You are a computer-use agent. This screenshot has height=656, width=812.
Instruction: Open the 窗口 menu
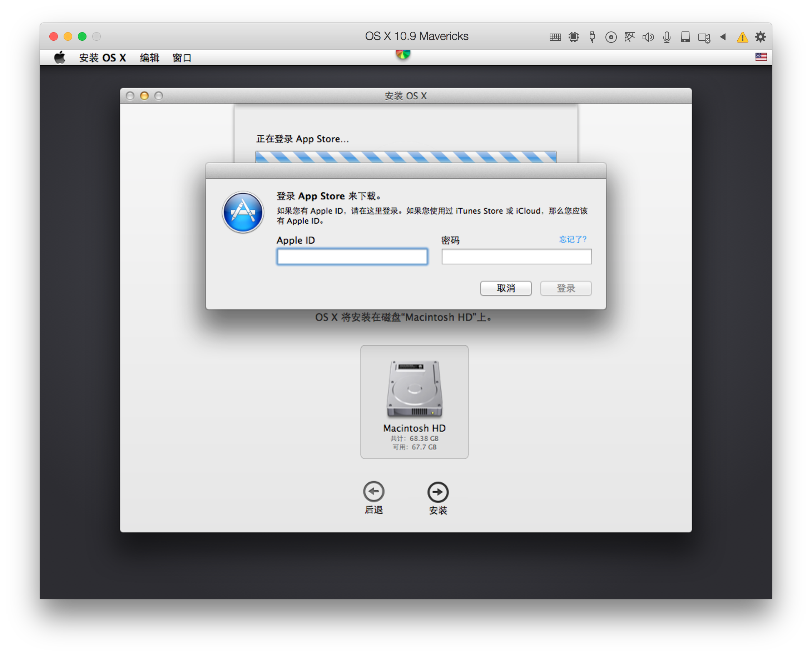click(182, 58)
